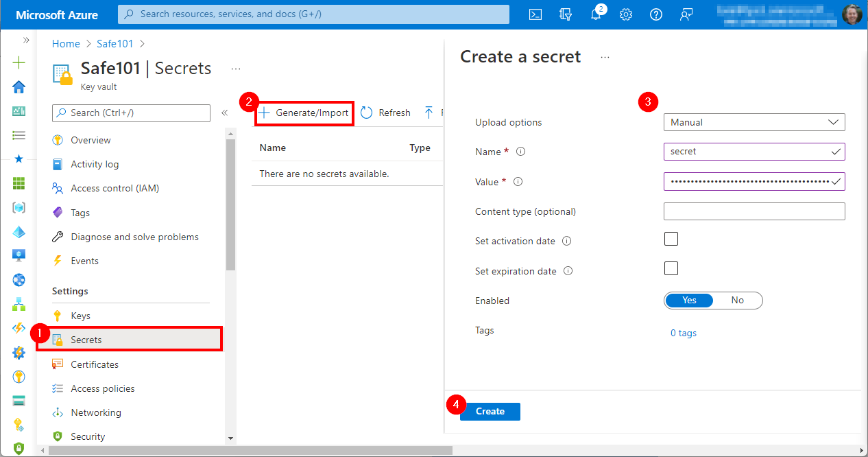Set Enabled toggle to No

[738, 301]
